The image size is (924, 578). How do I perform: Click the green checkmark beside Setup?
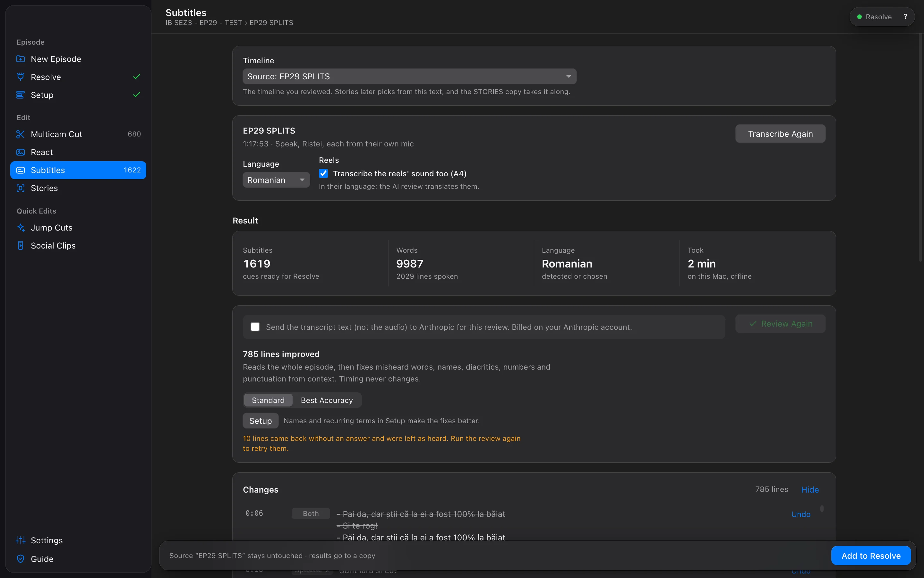tap(137, 95)
